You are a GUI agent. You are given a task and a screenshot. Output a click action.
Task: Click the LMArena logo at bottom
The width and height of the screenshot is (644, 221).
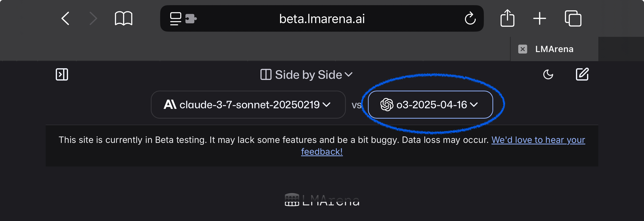click(322, 200)
